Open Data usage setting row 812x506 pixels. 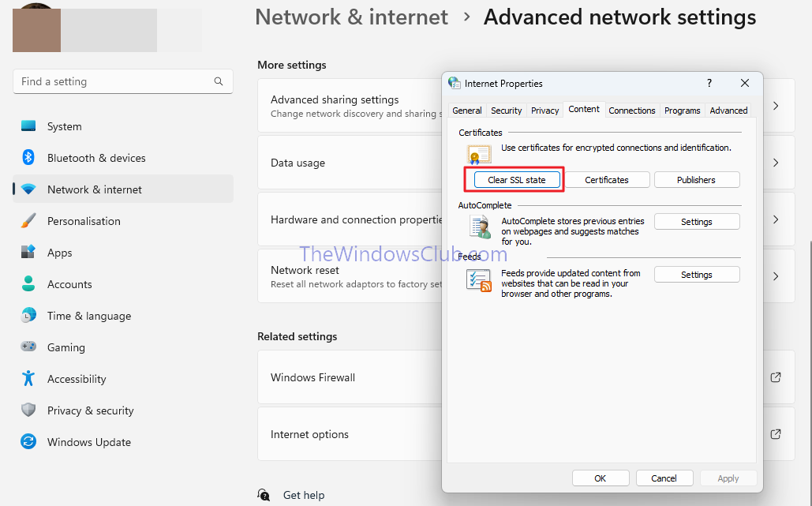pyautogui.click(x=526, y=163)
